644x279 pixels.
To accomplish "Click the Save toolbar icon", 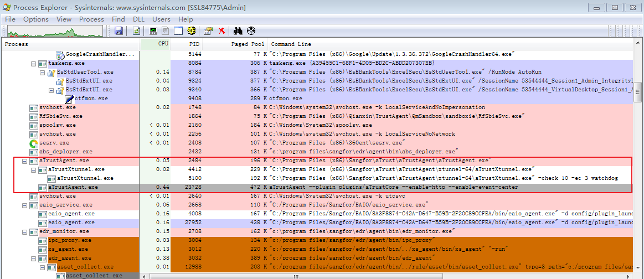I will click(119, 31).
